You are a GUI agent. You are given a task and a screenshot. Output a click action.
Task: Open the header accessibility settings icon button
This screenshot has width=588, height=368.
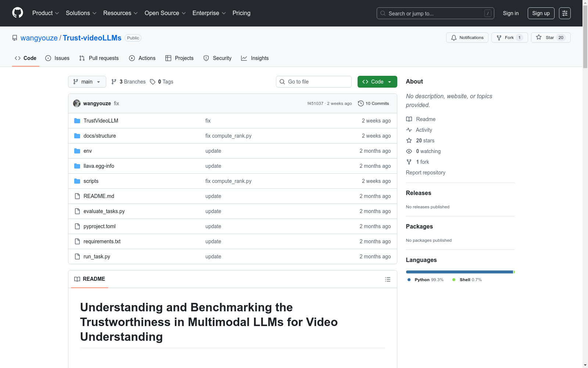point(565,13)
